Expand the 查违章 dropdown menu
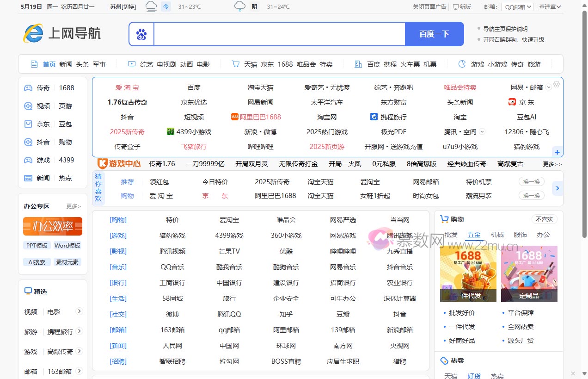This screenshot has height=379, width=588. click(x=550, y=6)
